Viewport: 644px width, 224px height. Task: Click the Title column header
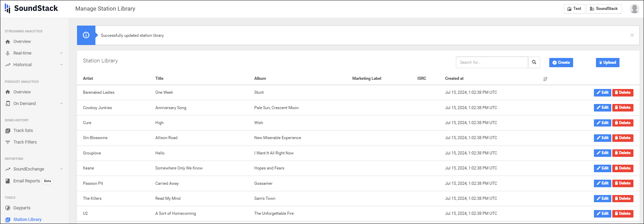pyautogui.click(x=159, y=78)
